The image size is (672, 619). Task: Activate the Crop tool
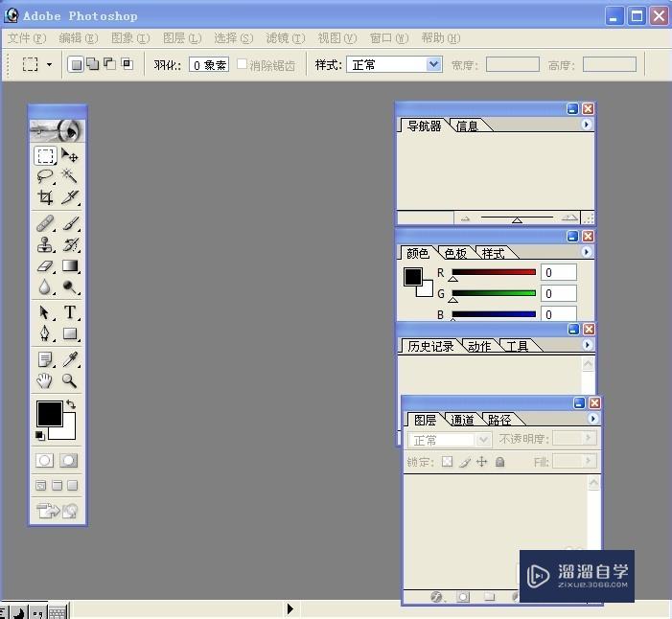point(45,197)
